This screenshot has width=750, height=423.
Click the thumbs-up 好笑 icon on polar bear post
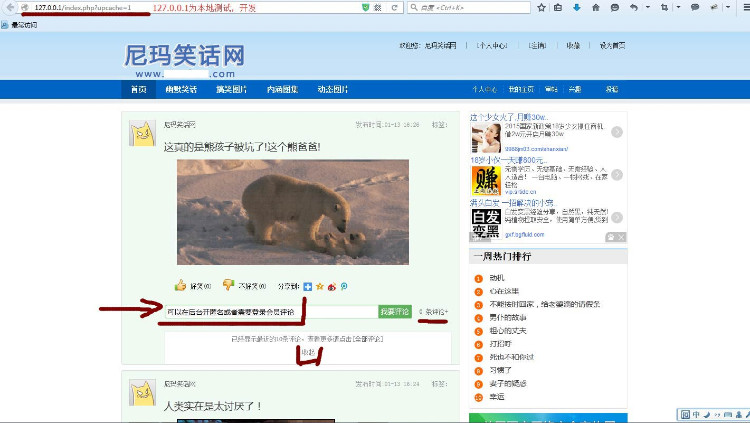pyautogui.click(x=180, y=286)
